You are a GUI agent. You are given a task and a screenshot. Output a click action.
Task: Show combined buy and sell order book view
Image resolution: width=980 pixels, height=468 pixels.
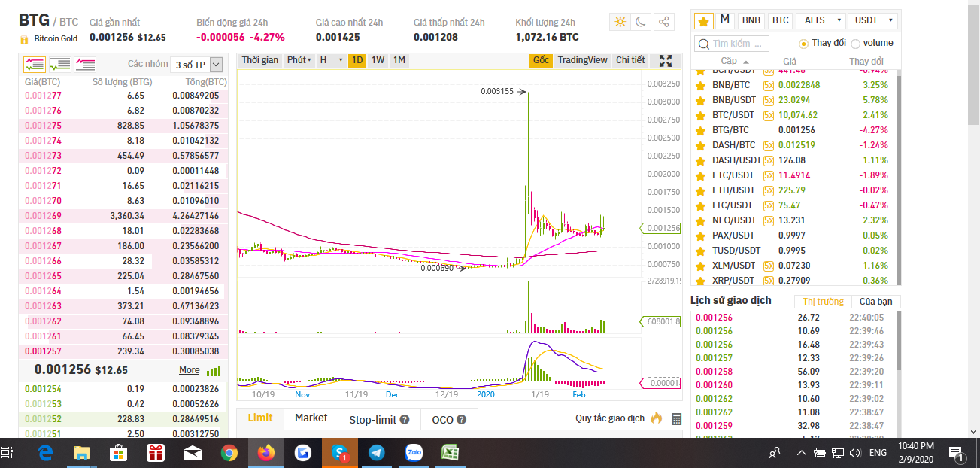tap(35, 65)
